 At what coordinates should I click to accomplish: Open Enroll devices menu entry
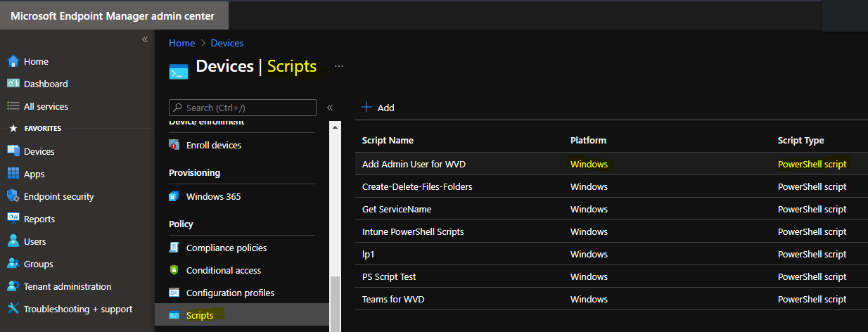pyautogui.click(x=214, y=145)
